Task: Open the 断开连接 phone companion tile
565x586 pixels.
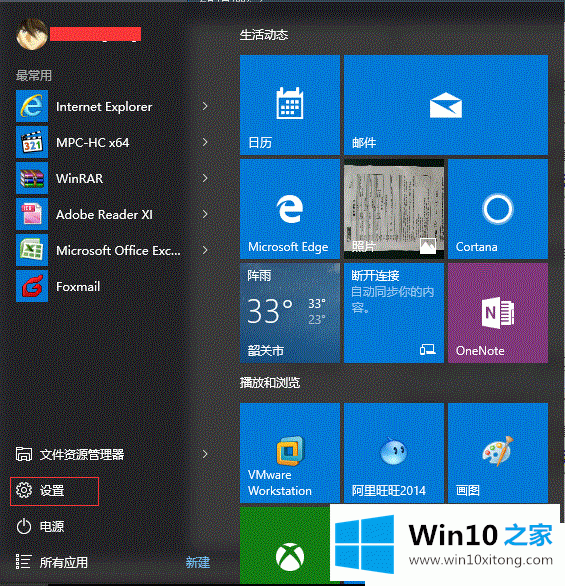Action: coord(394,313)
